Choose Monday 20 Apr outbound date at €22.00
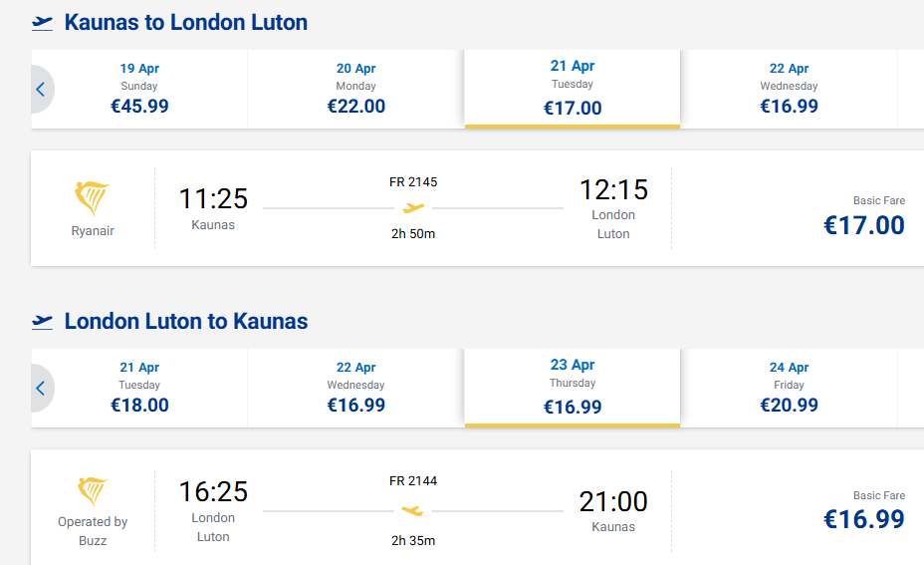Viewport: 924px width, 565px height. click(355, 89)
